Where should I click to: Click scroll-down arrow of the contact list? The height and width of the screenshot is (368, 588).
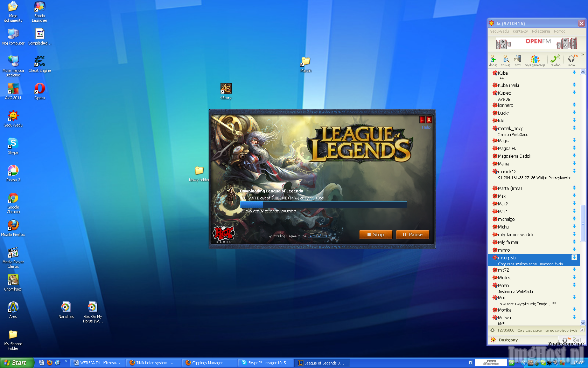(583, 323)
